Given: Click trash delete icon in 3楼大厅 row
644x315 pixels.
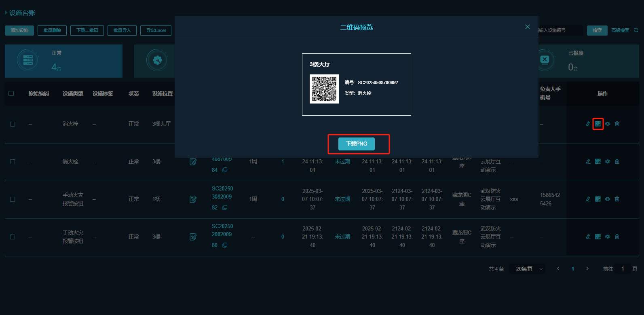Looking at the screenshot, I should click(x=617, y=124).
